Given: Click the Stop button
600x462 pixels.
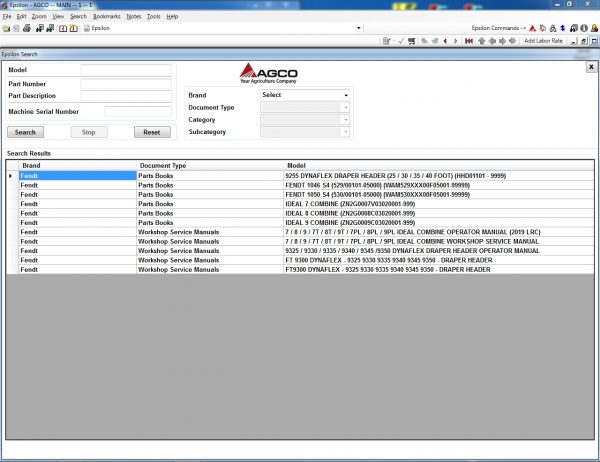Looking at the screenshot, I should coord(89,132).
